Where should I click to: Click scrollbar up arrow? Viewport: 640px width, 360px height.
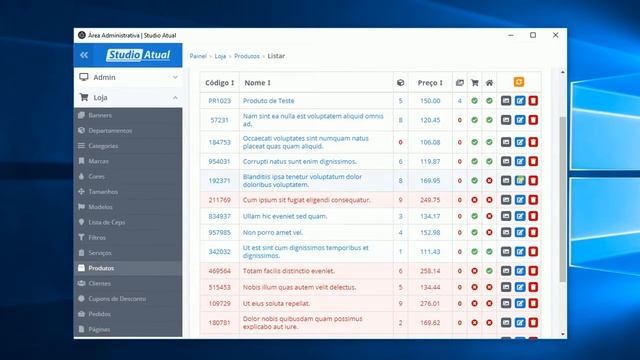562,72
